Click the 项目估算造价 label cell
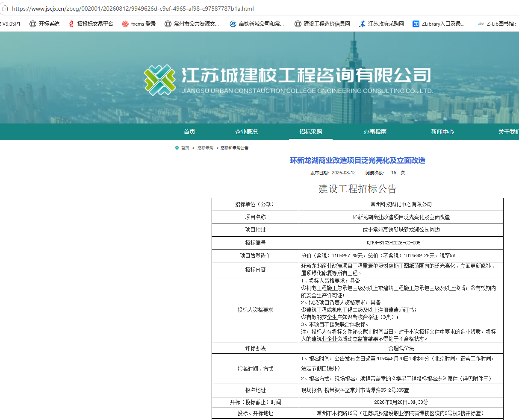The height and width of the screenshot is (420, 519). (x=255, y=256)
